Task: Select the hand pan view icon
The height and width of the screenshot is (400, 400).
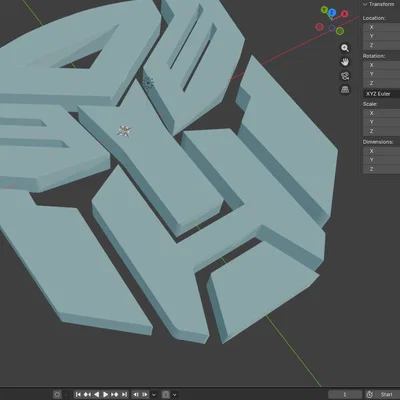Action: coord(345,62)
